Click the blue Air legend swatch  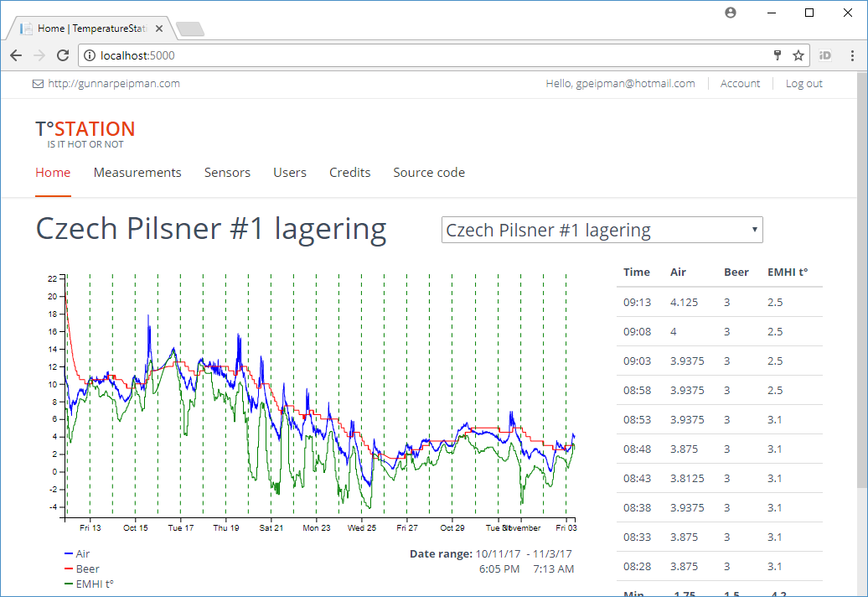tap(69, 554)
